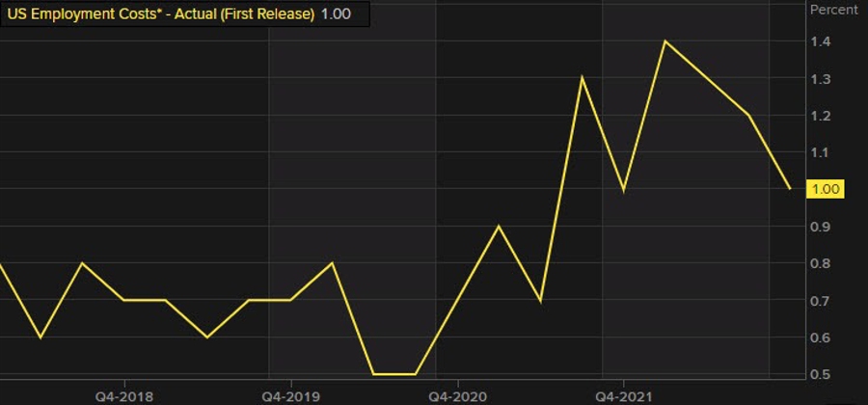The width and height of the screenshot is (868, 405).
Task: Click the 1.2 y-axis tick label
Action: 821,116
